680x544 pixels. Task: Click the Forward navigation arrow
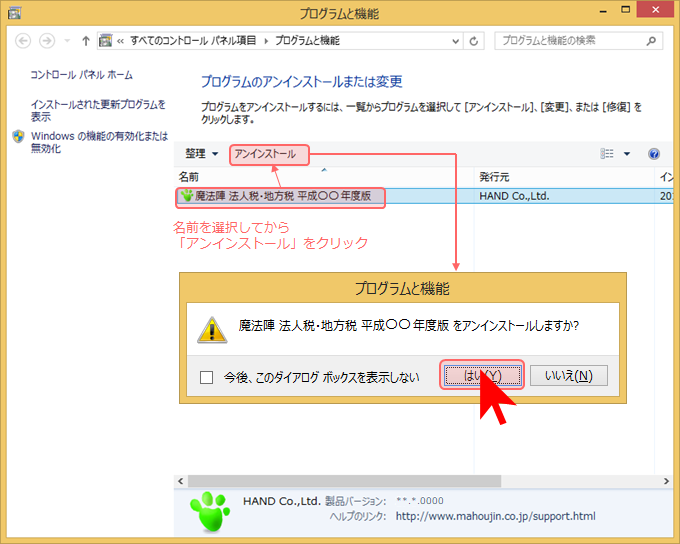pyautogui.click(x=47, y=41)
